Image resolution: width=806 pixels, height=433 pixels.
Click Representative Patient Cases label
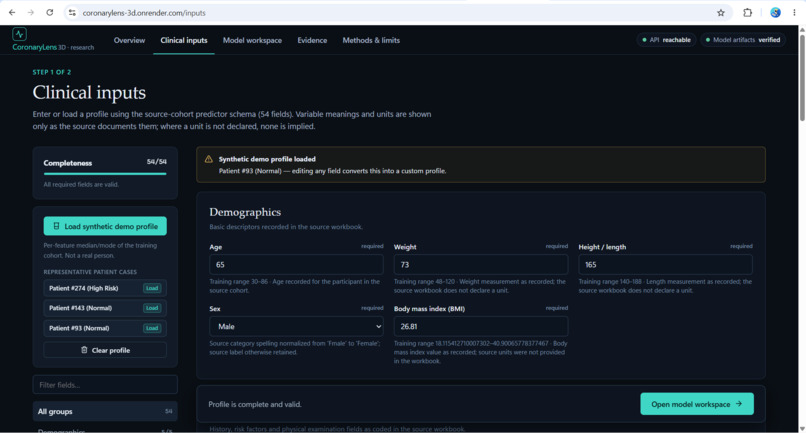click(x=90, y=272)
